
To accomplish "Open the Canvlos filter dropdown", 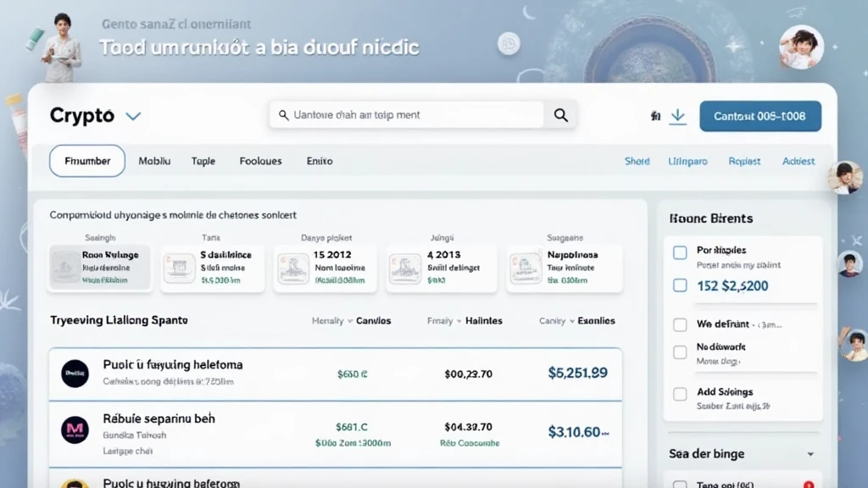I will 366,321.
